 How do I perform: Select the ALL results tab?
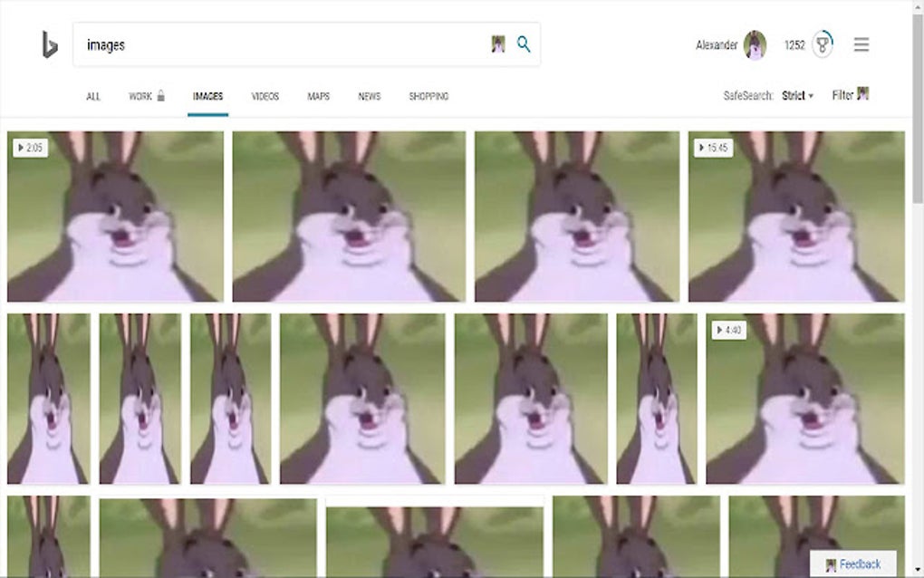coord(94,95)
